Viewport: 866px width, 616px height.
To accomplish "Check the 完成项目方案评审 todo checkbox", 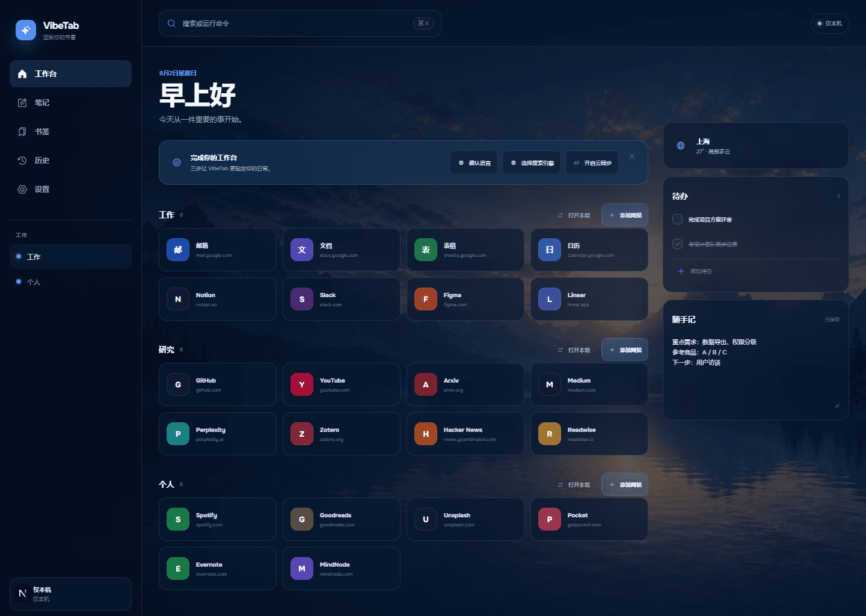I will [677, 219].
